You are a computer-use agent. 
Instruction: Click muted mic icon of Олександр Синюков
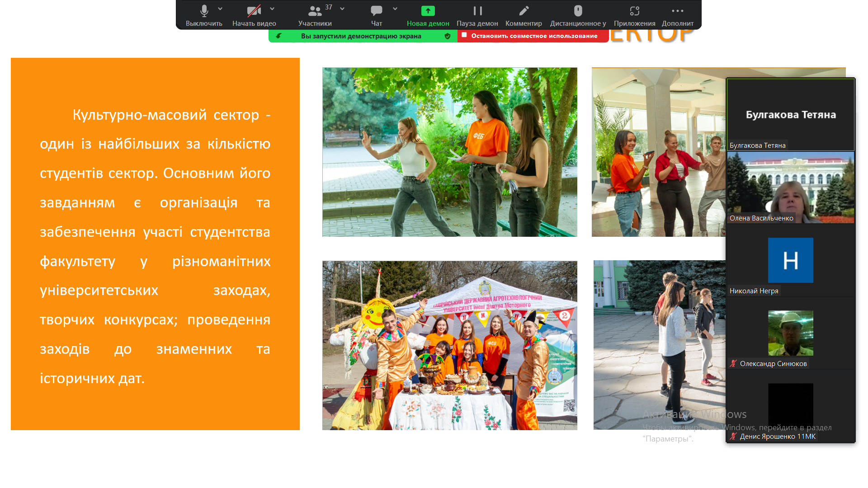tap(733, 363)
